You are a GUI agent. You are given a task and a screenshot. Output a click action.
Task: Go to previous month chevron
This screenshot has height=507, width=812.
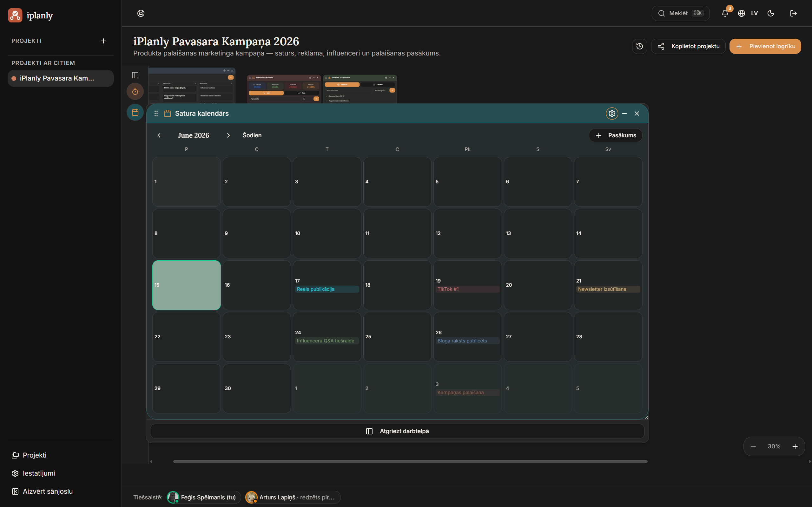pos(159,135)
